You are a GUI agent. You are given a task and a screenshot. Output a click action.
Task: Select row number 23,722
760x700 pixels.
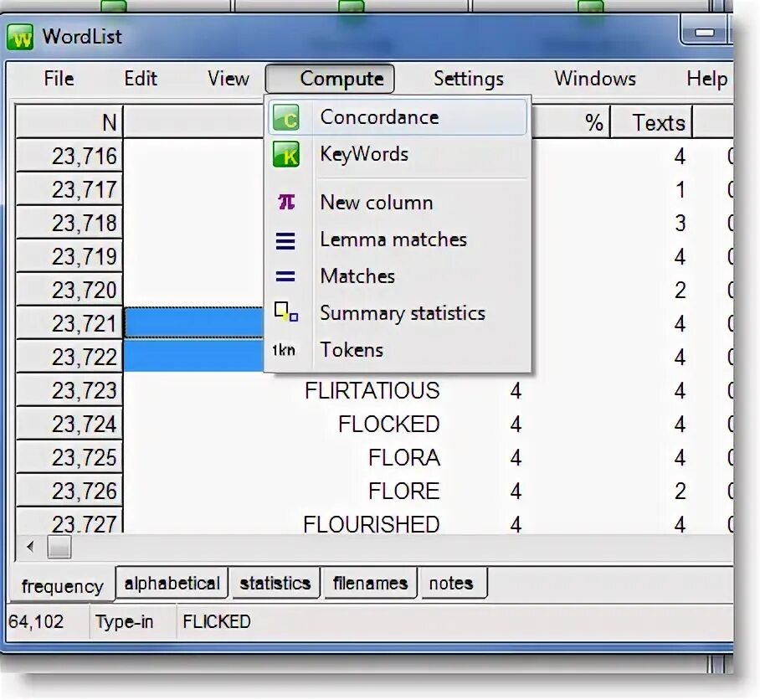69,357
